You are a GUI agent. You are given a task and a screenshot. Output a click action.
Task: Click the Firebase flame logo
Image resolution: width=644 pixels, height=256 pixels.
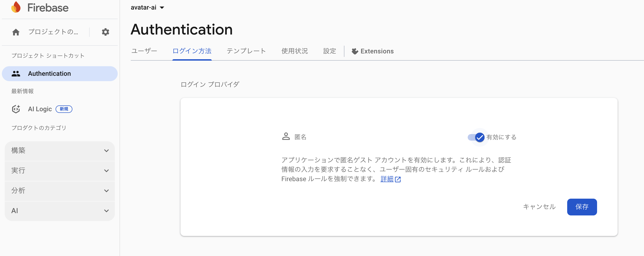(16, 7)
